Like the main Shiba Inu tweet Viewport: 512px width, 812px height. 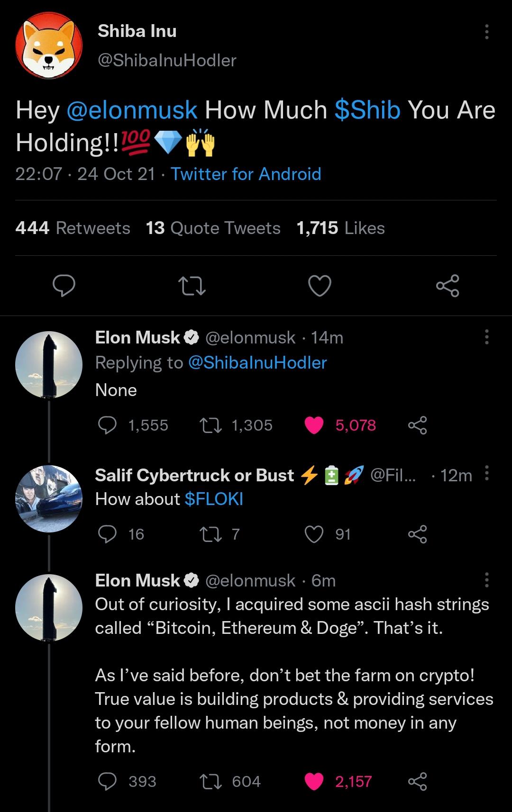point(320,286)
